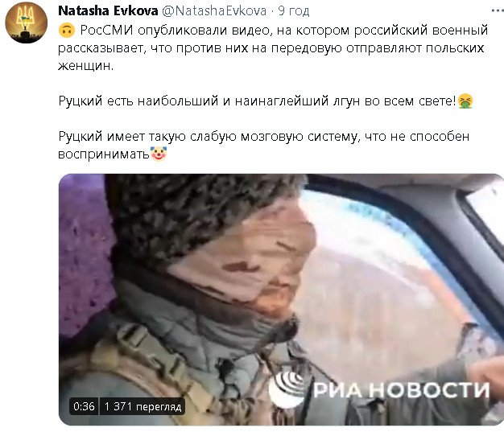Open the tweet's three-dot more menu
504x432 pixels.
498,10
